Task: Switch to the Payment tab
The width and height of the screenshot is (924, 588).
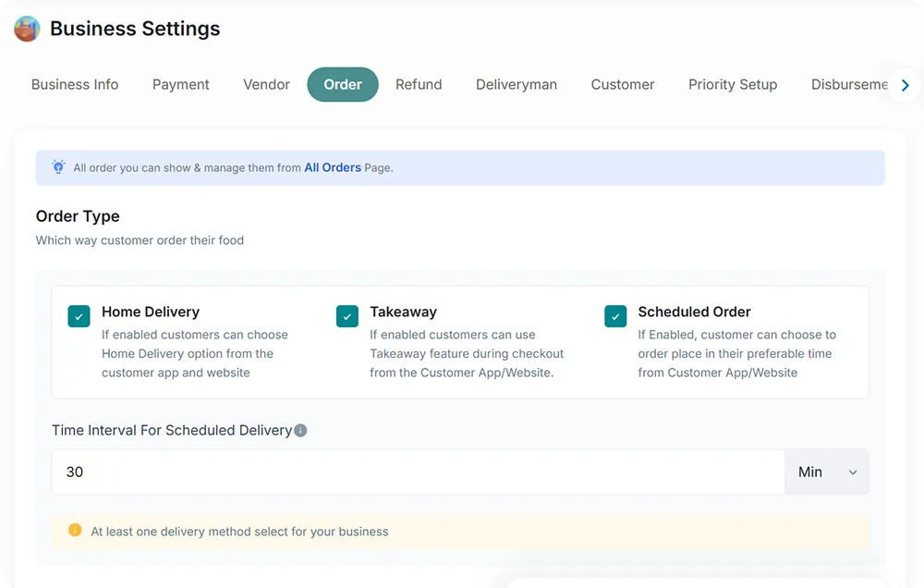Action: point(181,84)
